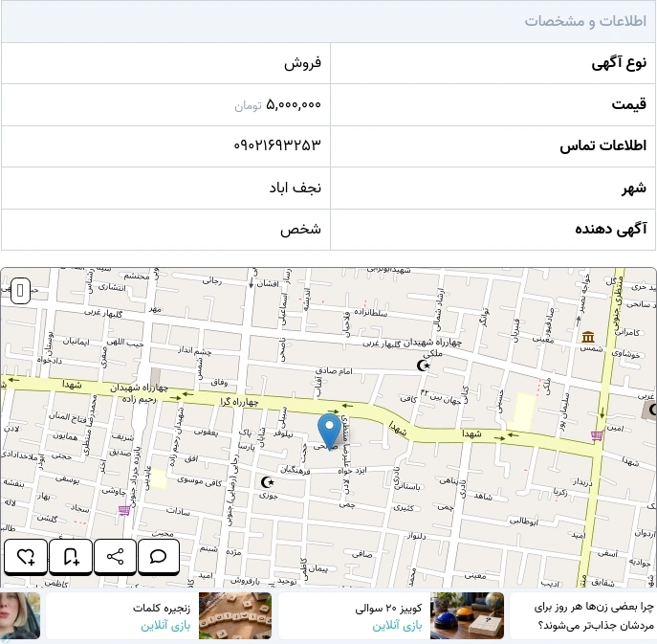Click the city value نجف اباد
The width and height of the screenshot is (657, 644).
coord(295,188)
